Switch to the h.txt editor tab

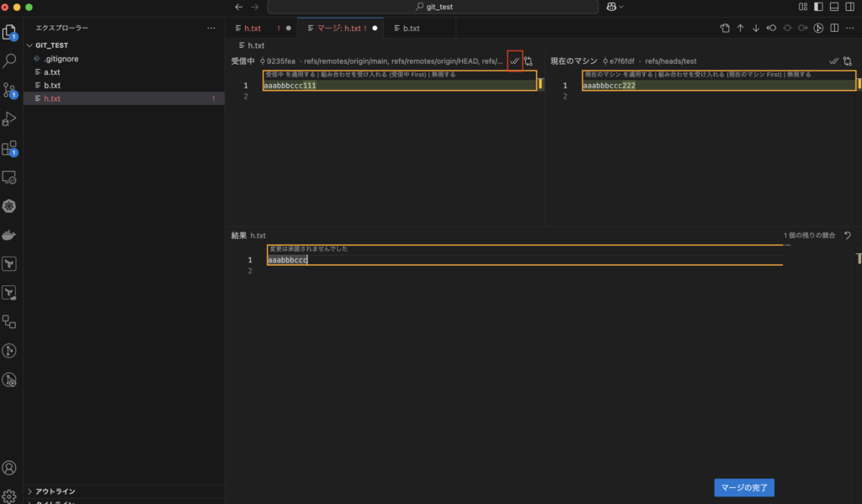pyautogui.click(x=253, y=28)
